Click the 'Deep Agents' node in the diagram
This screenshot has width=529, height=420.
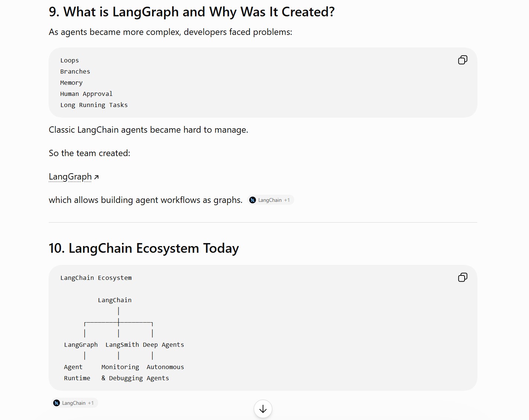tap(163, 345)
